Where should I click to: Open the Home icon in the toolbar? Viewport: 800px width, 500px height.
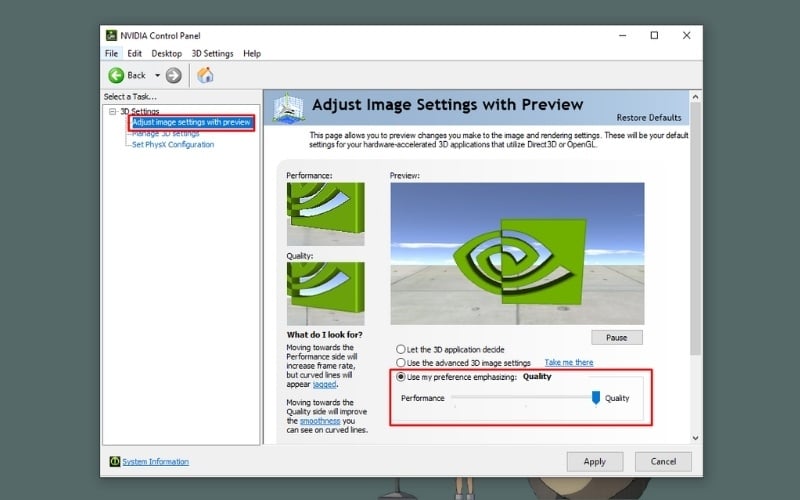205,75
